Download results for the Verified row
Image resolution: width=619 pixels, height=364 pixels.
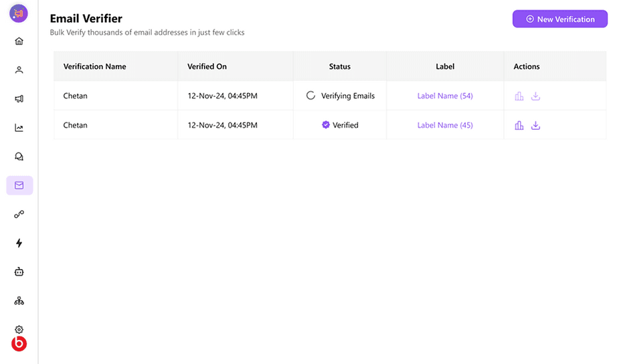535,125
